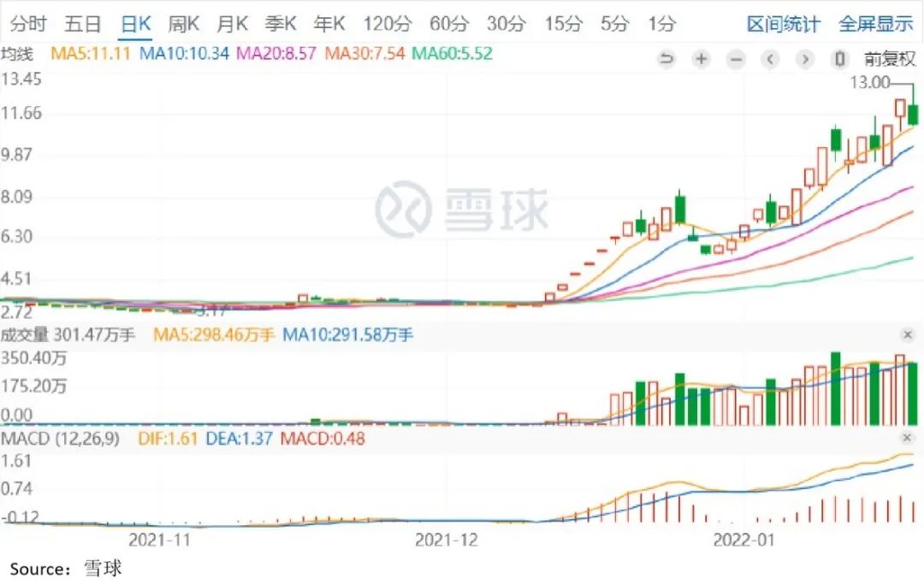Click the 11.66 price axis label
Viewport: 924px width, 585px height.
tap(21, 113)
